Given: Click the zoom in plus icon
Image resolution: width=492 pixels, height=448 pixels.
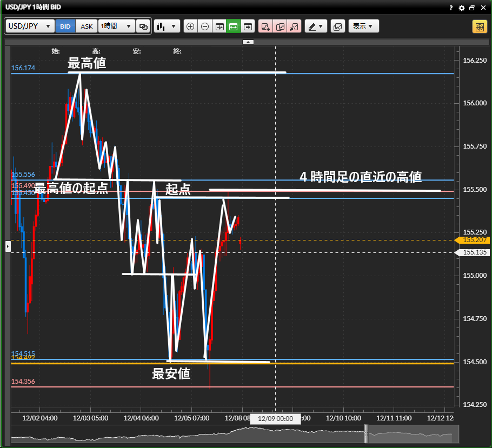Looking at the screenshot, I should pyautogui.click(x=190, y=26).
